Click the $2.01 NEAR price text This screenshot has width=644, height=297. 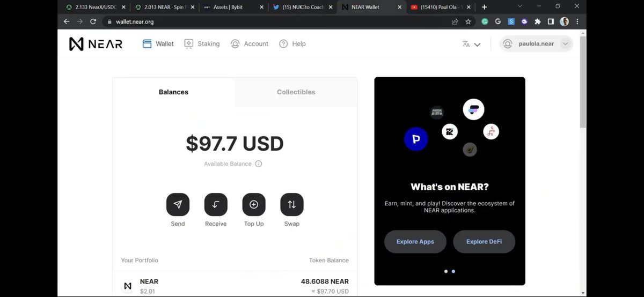[148, 291]
